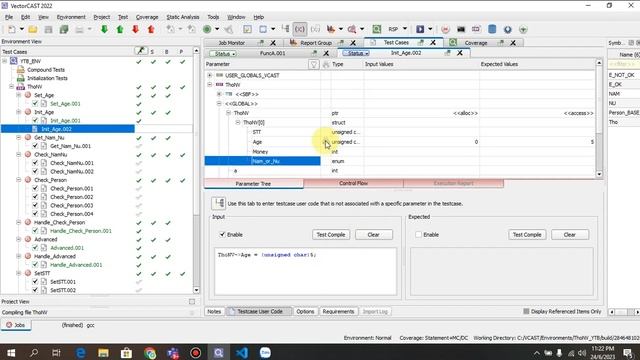The width and height of the screenshot is (640, 360).
Task: Click the report chart toolbar icon
Action: pos(331,29)
